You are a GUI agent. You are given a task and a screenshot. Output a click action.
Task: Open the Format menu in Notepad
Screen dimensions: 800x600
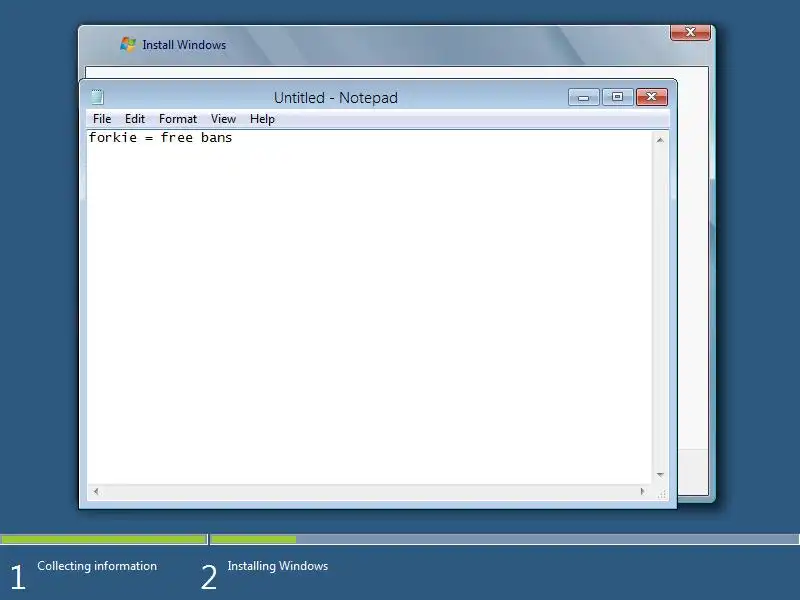point(178,119)
